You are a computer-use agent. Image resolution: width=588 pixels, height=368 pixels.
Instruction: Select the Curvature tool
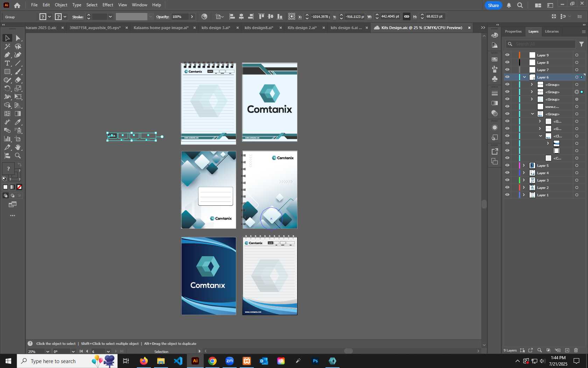click(x=18, y=55)
